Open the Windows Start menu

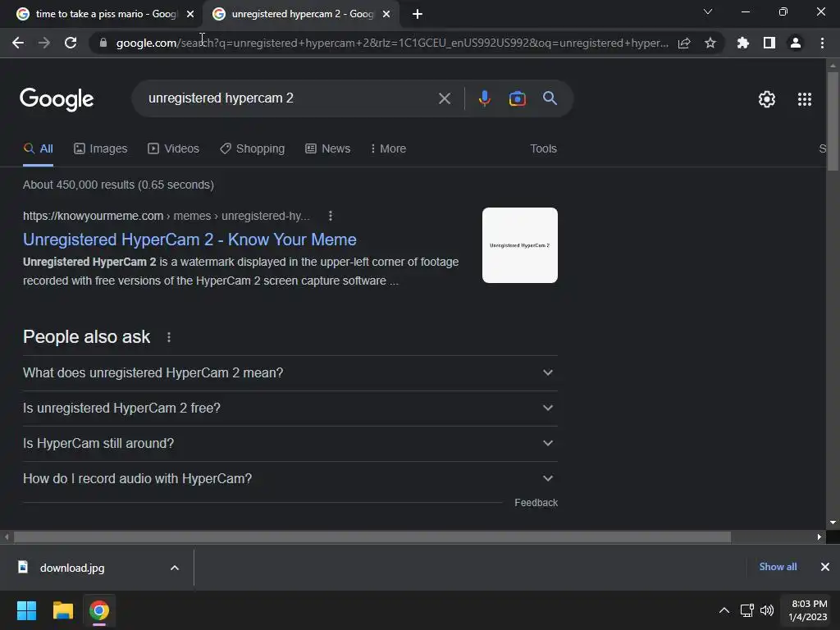tap(26, 610)
